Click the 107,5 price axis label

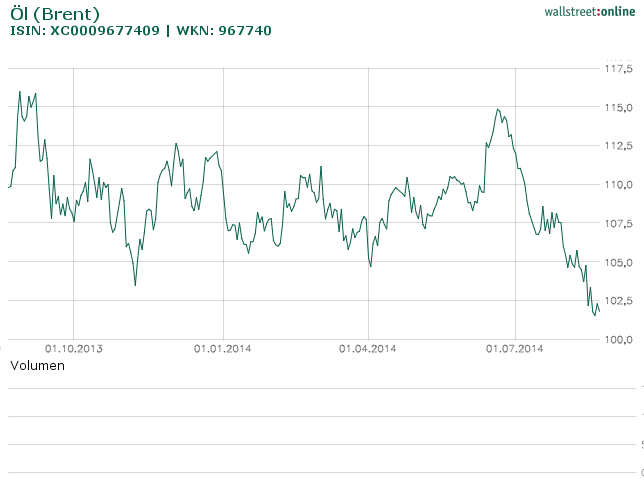click(x=617, y=224)
